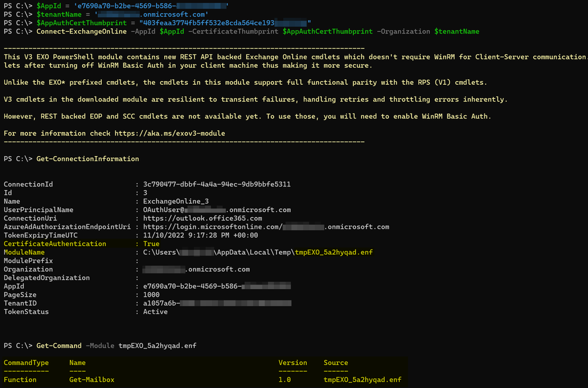
Task: Click version 1.0 in Get-Mailbox row
Action: (x=284, y=379)
